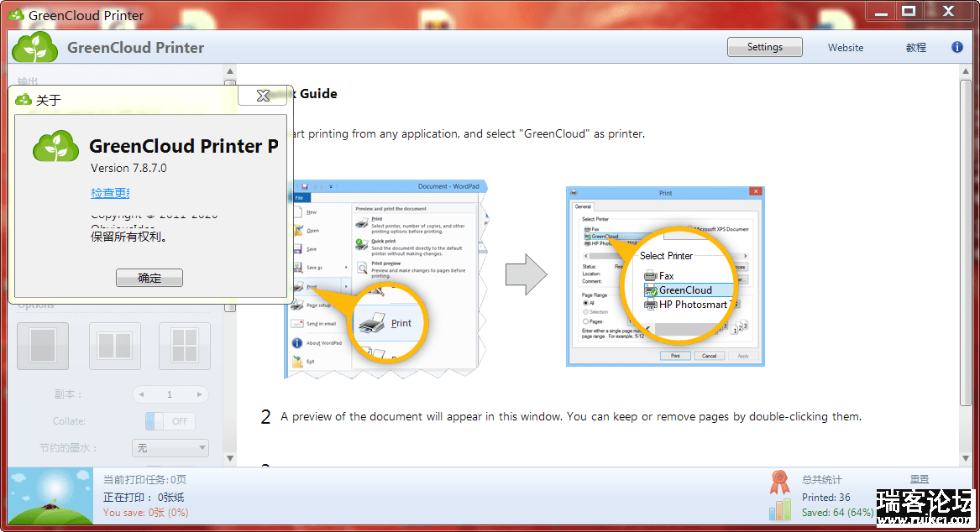980x532 pixels.
Task: Click the left panel scroll down arrow
Action: (x=230, y=458)
